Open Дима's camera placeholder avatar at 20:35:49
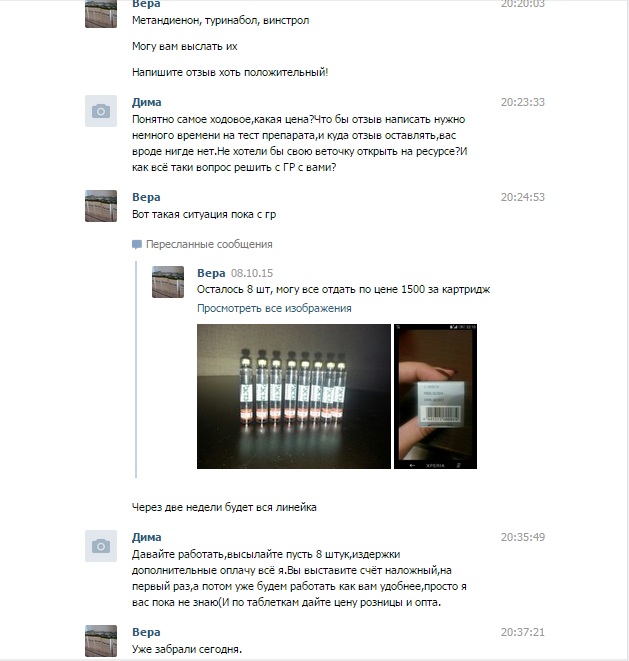Viewport: 629px width, 661px height. point(101,546)
